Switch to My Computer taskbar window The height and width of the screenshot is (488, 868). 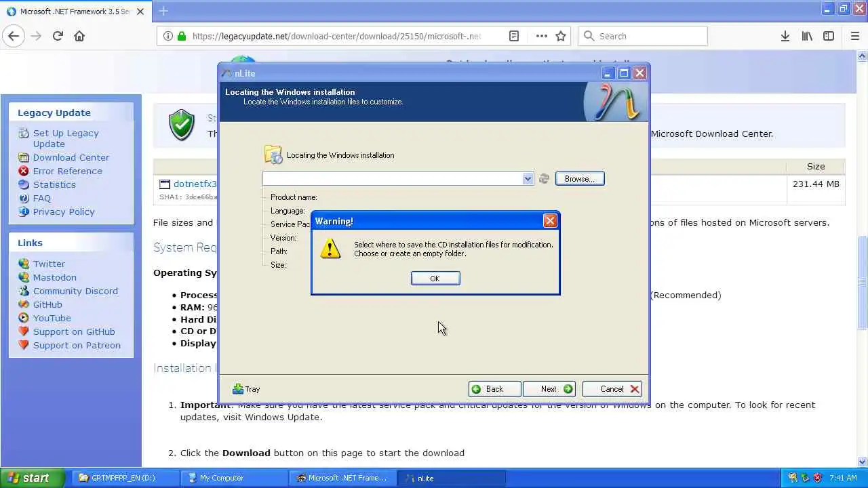point(234,478)
